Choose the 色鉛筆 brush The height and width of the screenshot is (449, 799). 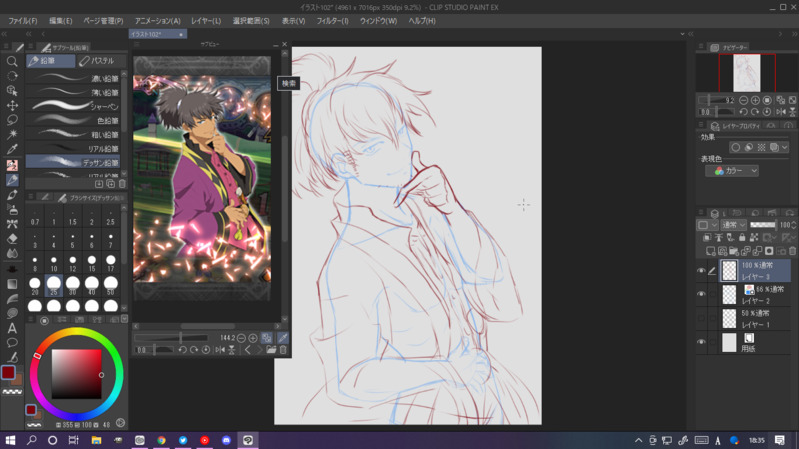tap(73, 120)
